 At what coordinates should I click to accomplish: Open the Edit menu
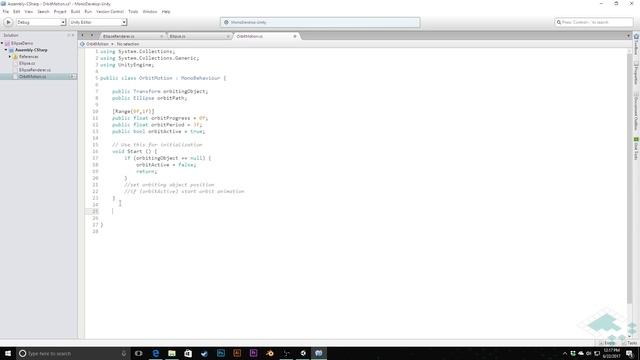pos(16,11)
